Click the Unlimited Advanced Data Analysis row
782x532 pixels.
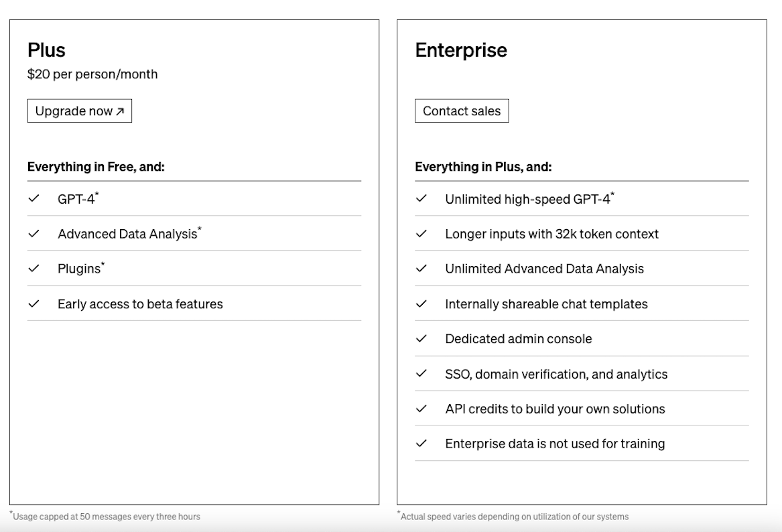(544, 269)
